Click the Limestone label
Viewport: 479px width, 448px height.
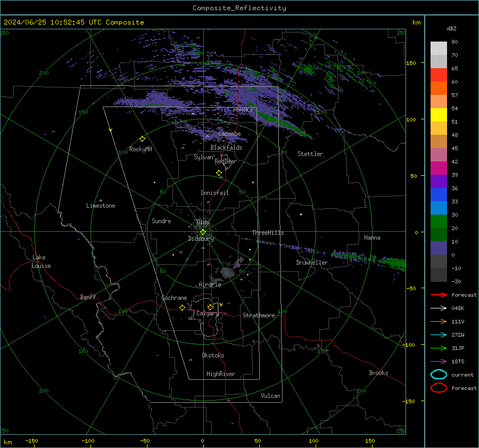[101, 206]
